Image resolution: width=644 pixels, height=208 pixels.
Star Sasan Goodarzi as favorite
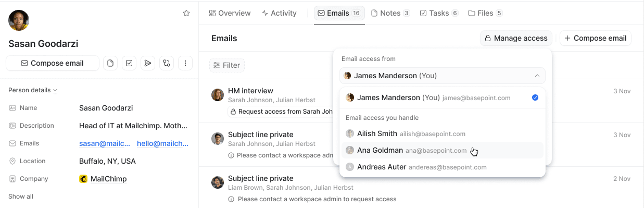186,13
